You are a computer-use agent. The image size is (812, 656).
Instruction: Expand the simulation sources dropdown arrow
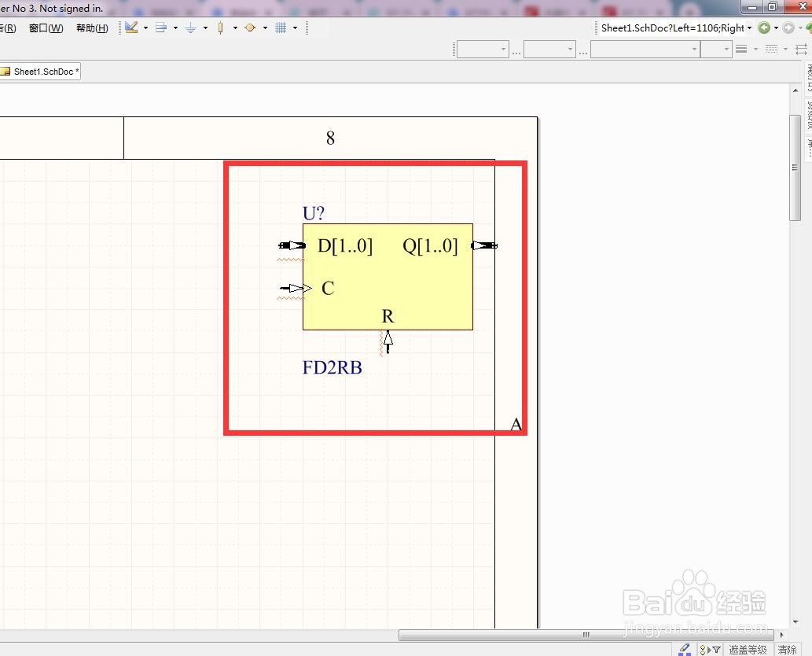tap(265, 28)
